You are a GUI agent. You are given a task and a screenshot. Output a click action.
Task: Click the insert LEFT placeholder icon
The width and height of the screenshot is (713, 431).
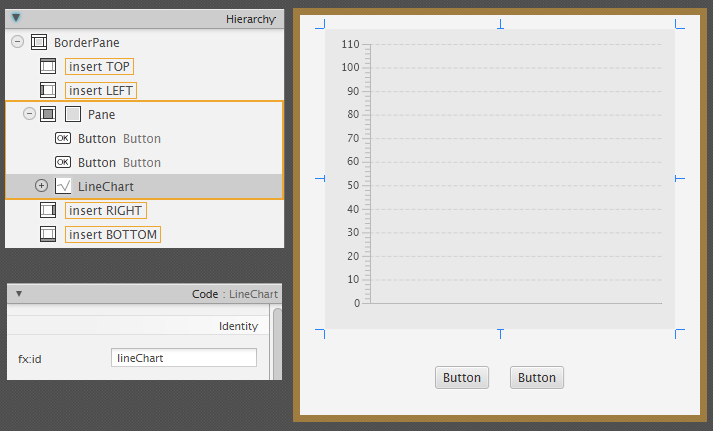48,91
